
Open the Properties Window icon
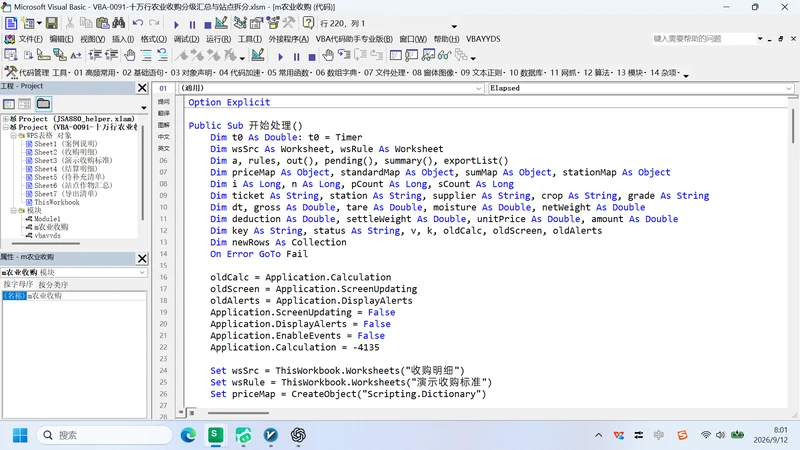coord(256,23)
